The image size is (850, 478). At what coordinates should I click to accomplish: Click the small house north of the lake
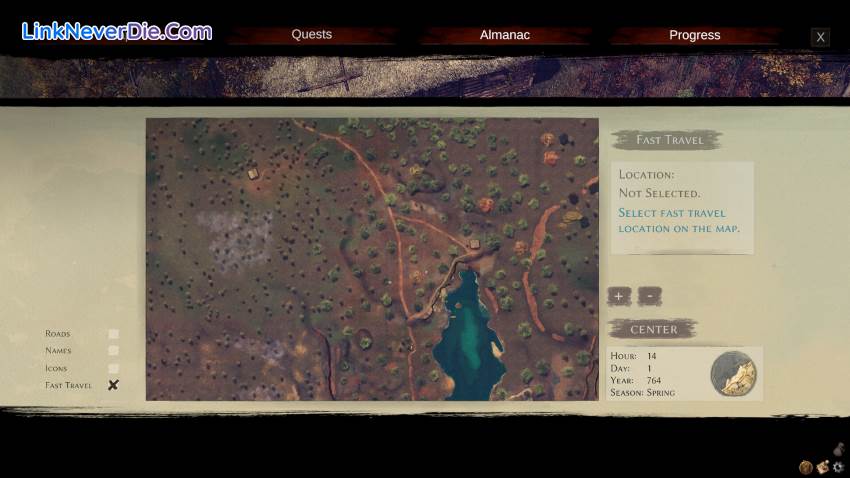click(474, 243)
